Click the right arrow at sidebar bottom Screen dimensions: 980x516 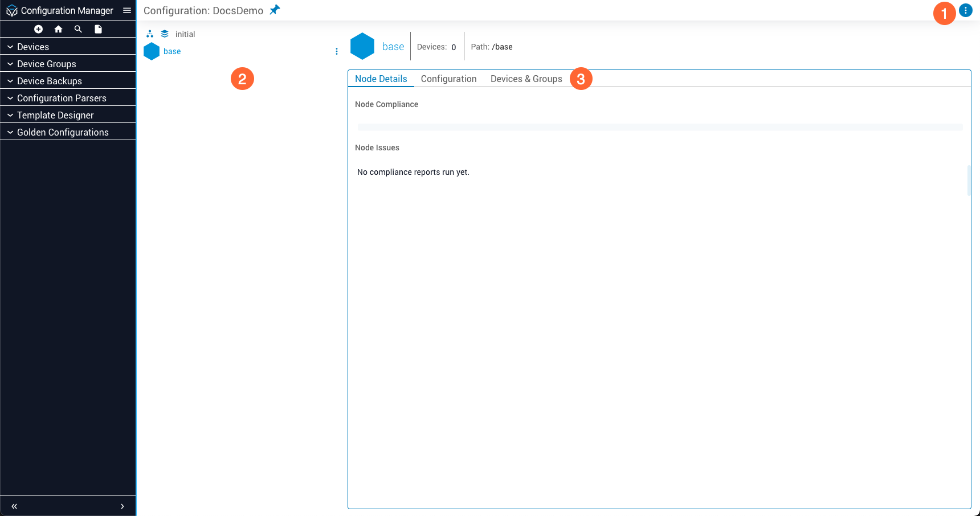pos(122,506)
